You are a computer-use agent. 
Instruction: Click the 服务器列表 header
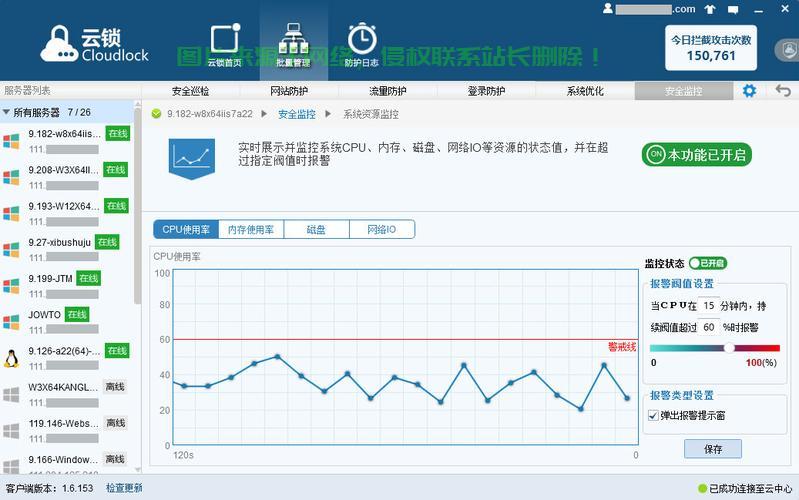[27, 91]
